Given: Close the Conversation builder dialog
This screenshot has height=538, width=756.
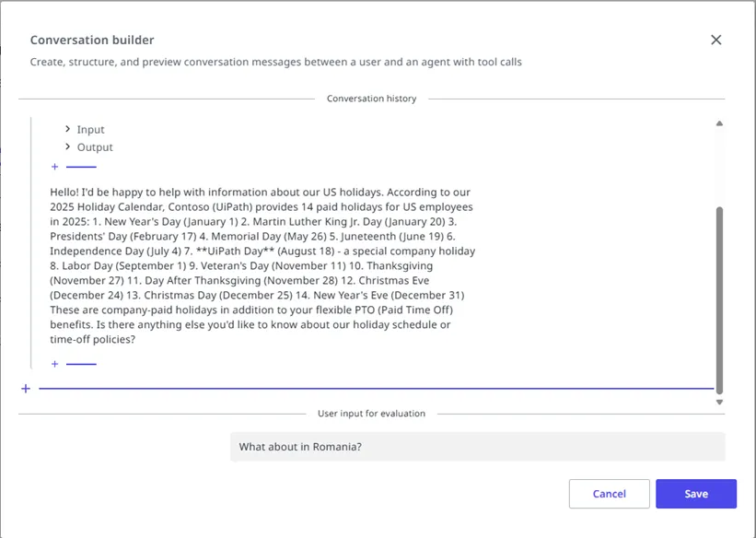Looking at the screenshot, I should click(716, 40).
